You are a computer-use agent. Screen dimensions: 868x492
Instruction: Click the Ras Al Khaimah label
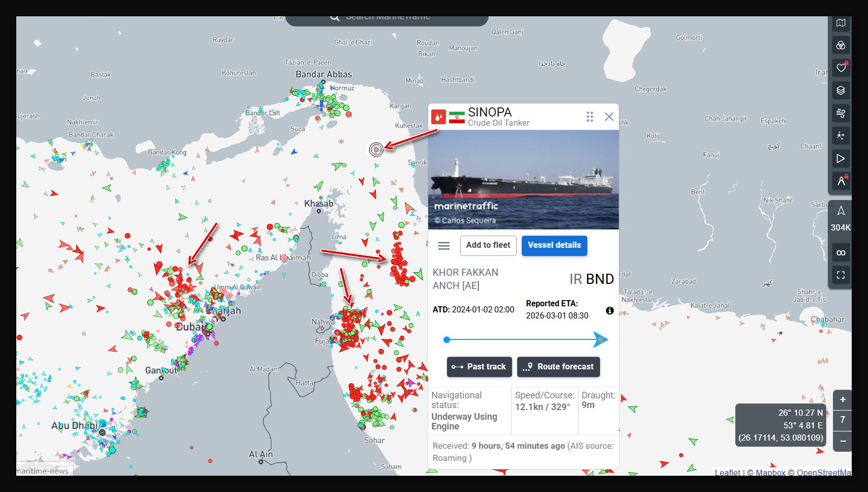click(x=283, y=257)
